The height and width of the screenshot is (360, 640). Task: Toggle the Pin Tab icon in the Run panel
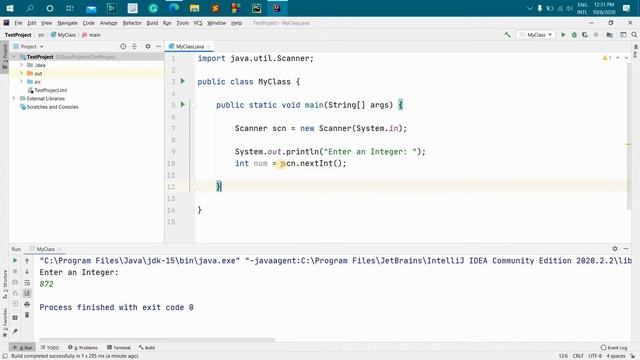point(15,331)
